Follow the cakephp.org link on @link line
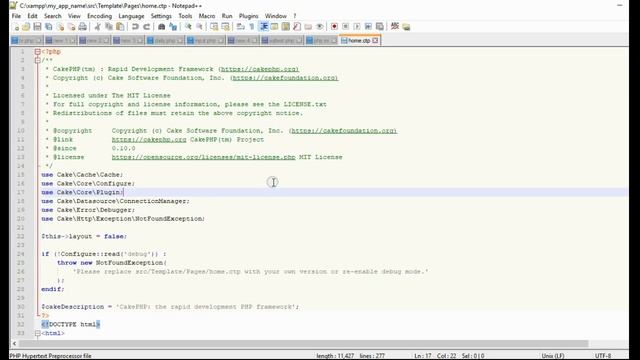Screen dimensions: 640x360 (x=149, y=140)
